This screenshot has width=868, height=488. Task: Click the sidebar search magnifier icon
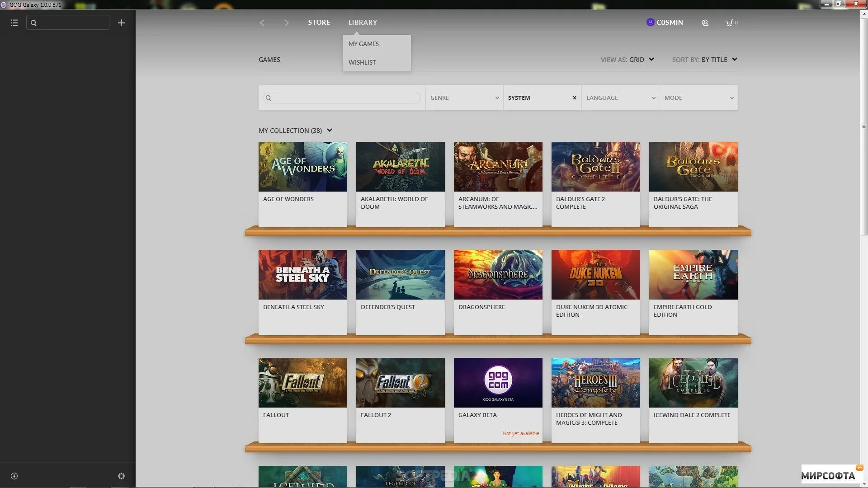(33, 23)
